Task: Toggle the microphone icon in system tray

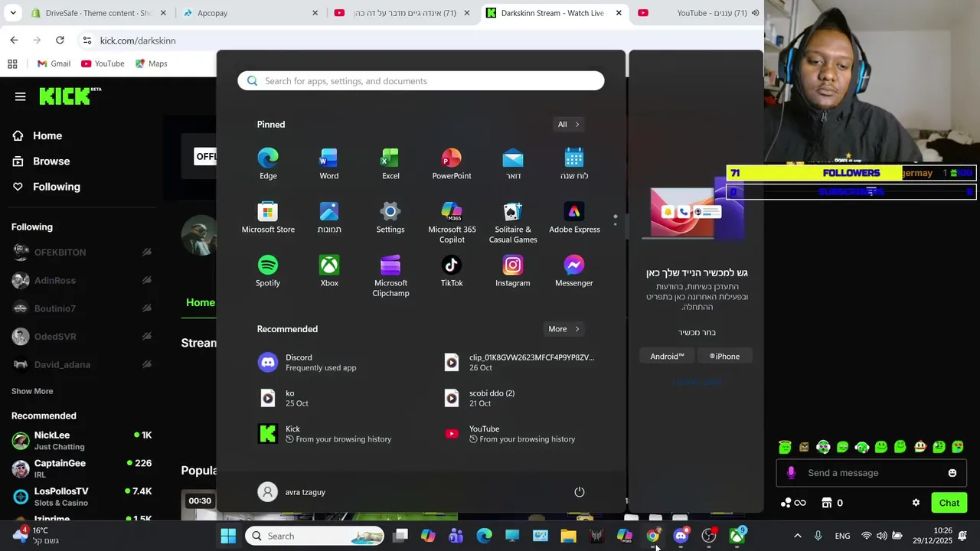Action: click(818, 536)
